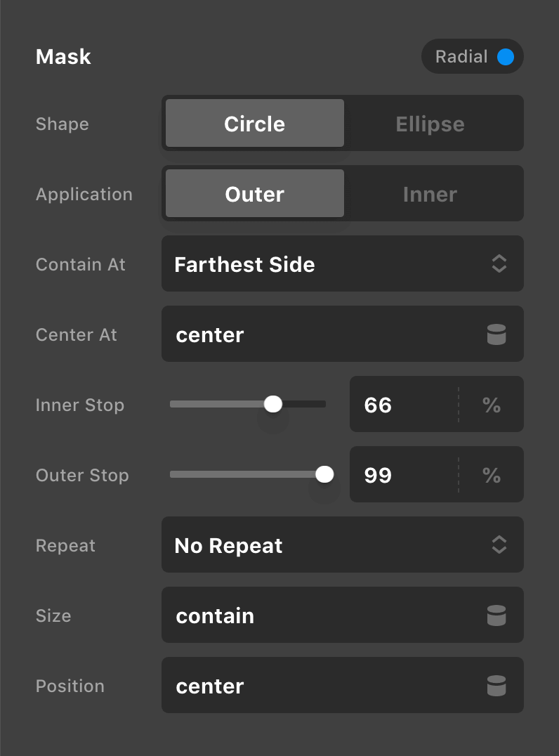
Task: Select the Circle shape option
Action: pyautogui.click(x=254, y=124)
